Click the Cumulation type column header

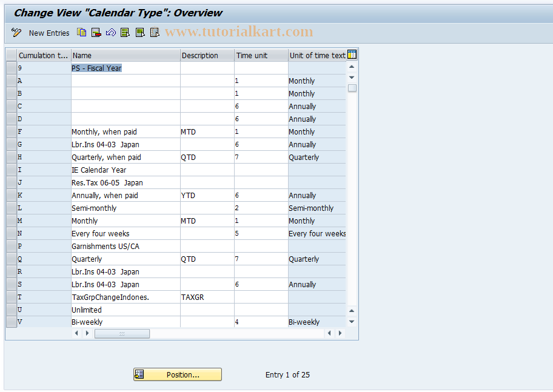click(x=44, y=55)
